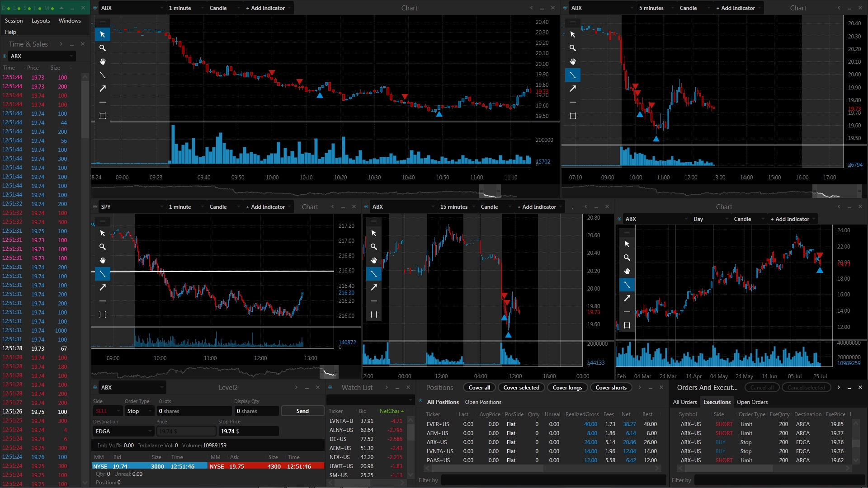The image size is (868, 488).
Task: Select arrow drawing tool in ABX 1-minute chart
Action: [103, 89]
